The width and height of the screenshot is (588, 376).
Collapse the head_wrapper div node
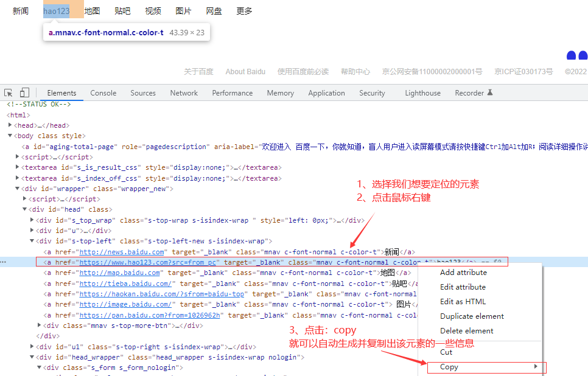click(x=32, y=357)
